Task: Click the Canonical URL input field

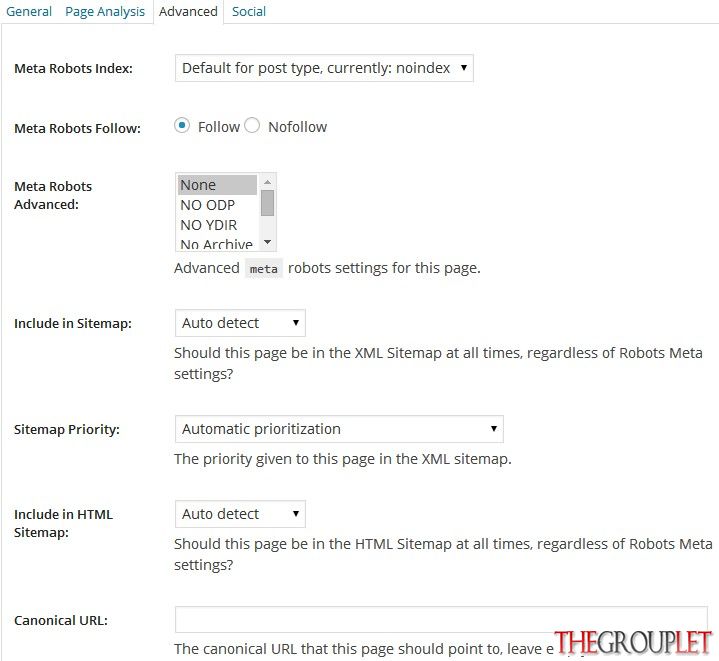Action: [x=441, y=620]
